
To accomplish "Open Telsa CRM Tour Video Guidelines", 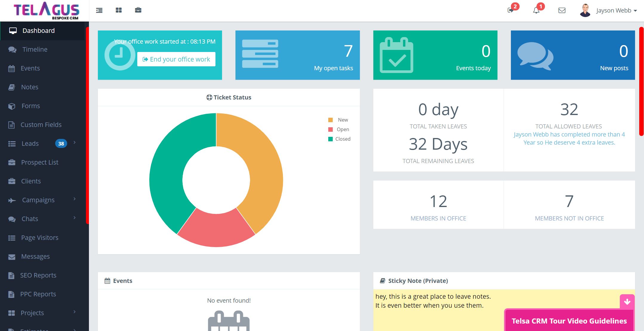I will click(x=569, y=321).
